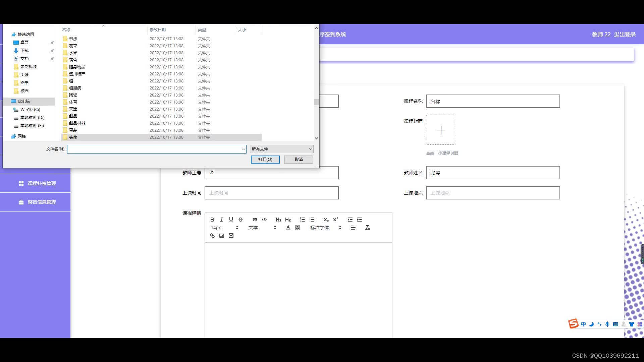Click the file list scroll-down arrow
This screenshot has width=644, height=362.
click(316, 138)
